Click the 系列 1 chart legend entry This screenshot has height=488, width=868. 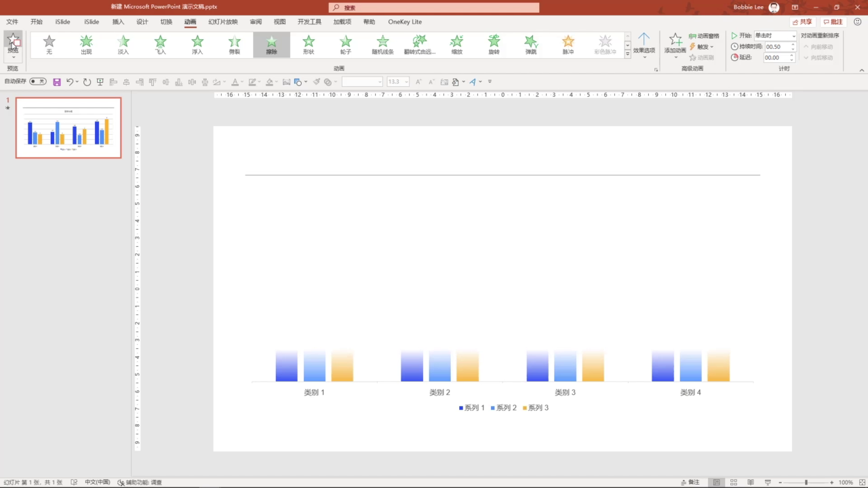471,407
